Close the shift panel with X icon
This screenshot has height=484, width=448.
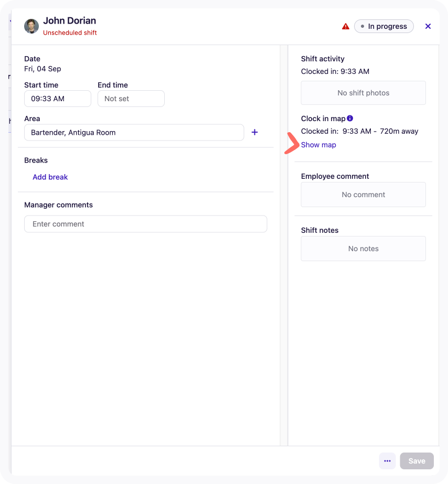(428, 26)
